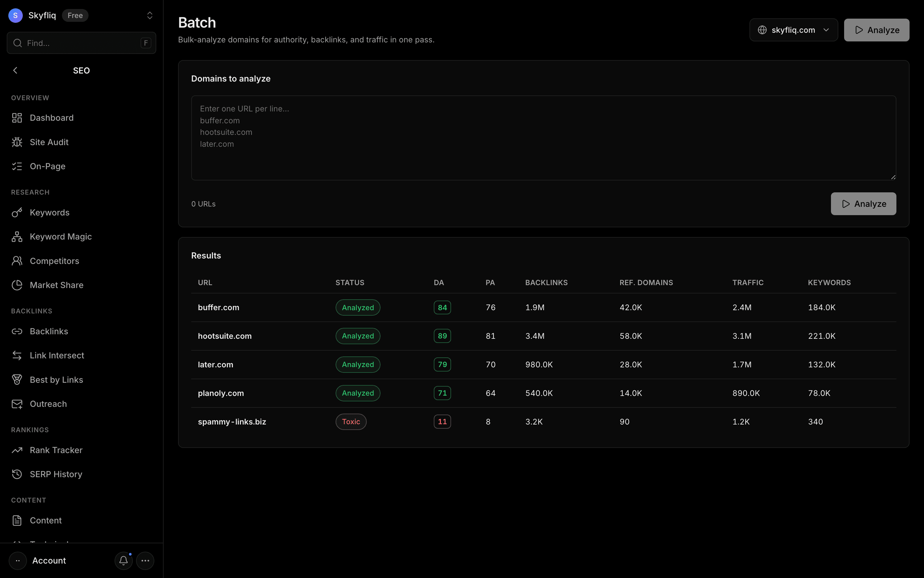Click the Keywords key icon
The width and height of the screenshot is (924, 578).
pos(17,213)
